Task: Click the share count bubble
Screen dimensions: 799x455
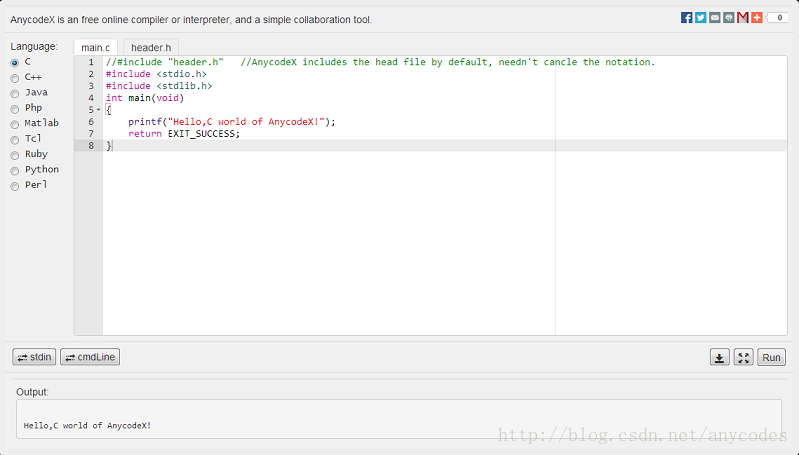Action: pyautogui.click(x=778, y=18)
